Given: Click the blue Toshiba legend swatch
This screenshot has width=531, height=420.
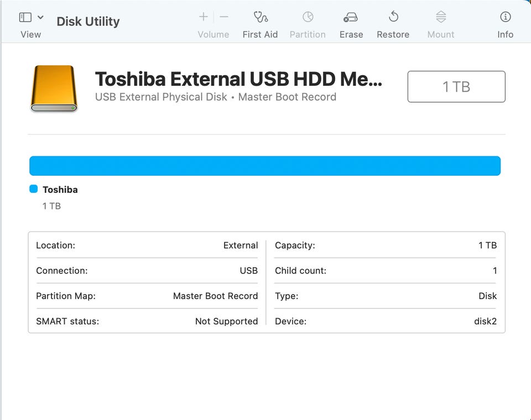Looking at the screenshot, I should click(33, 189).
